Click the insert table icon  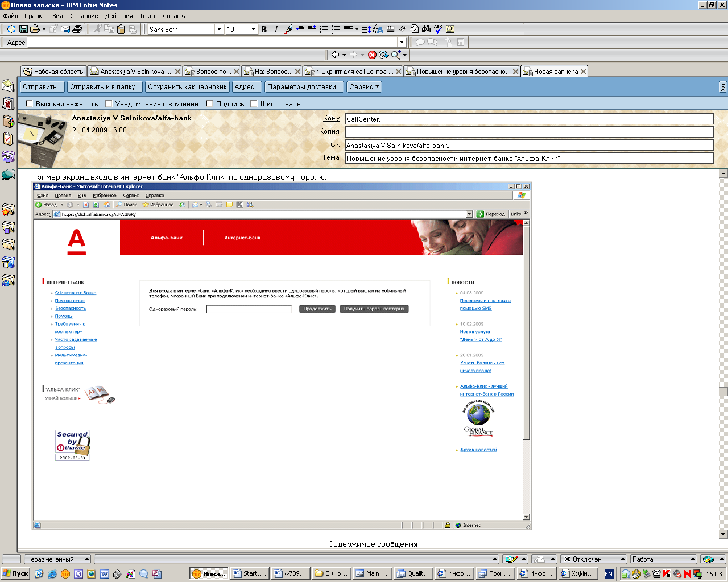coord(390,29)
